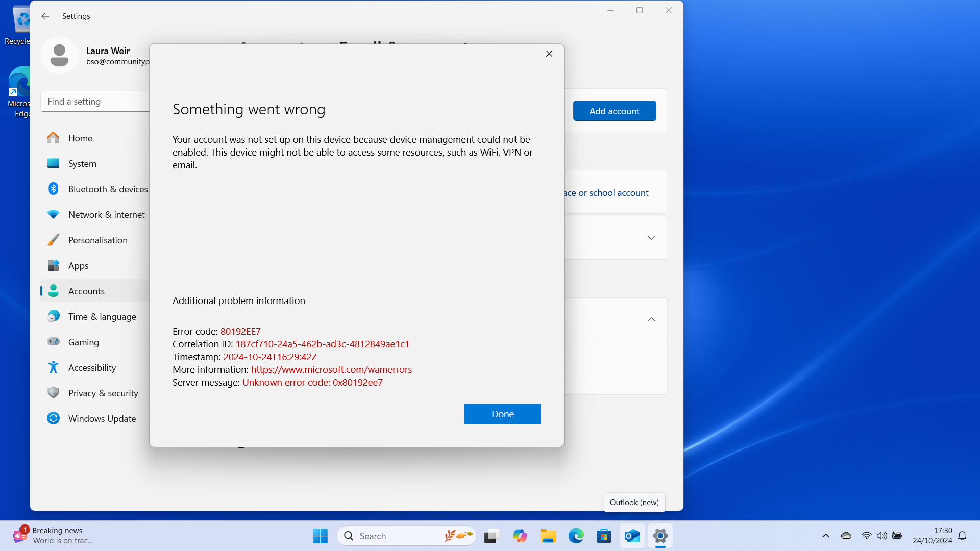The width and height of the screenshot is (980, 551).
Task: Collapse the expanded section chevron in Settings
Action: [x=652, y=319]
